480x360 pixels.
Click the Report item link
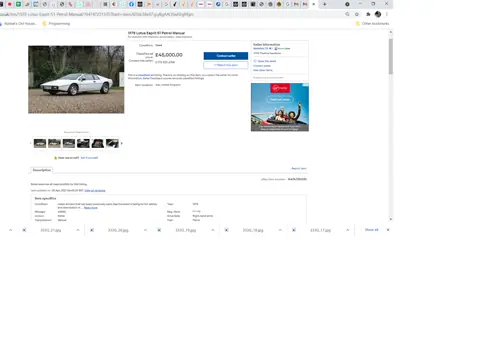tap(299, 168)
